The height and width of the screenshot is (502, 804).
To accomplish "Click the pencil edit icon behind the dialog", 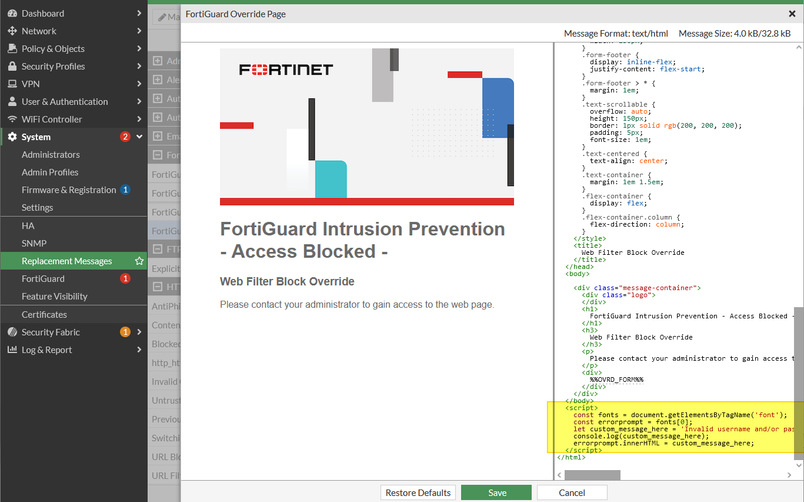I will (x=162, y=17).
